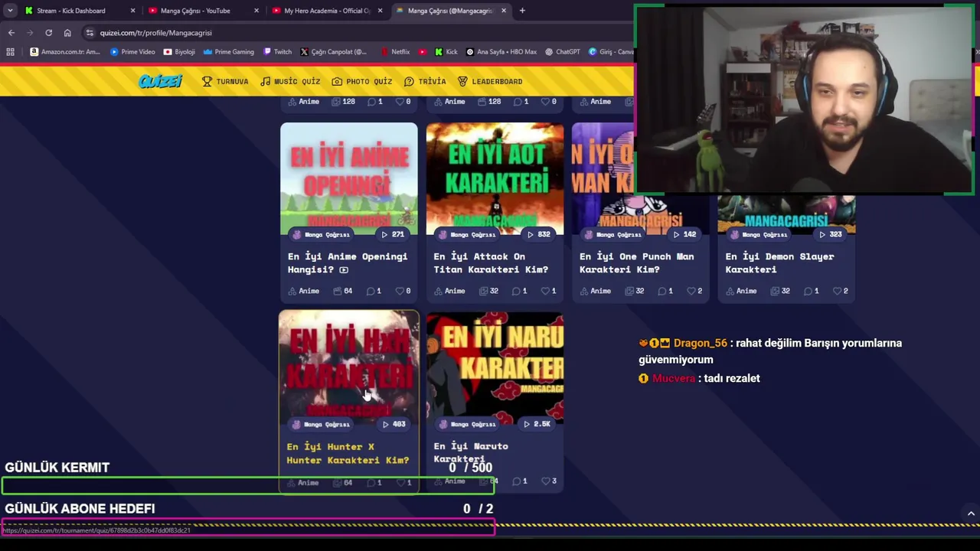This screenshot has width=980, height=551.
Task: Click play count 832 on AOT card
Action: [x=539, y=234]
